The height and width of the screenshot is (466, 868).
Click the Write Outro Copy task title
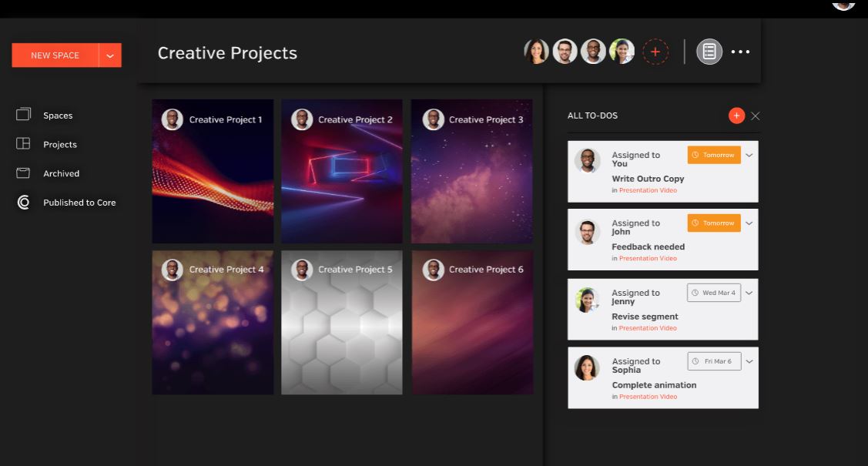(x=648, y=179)
